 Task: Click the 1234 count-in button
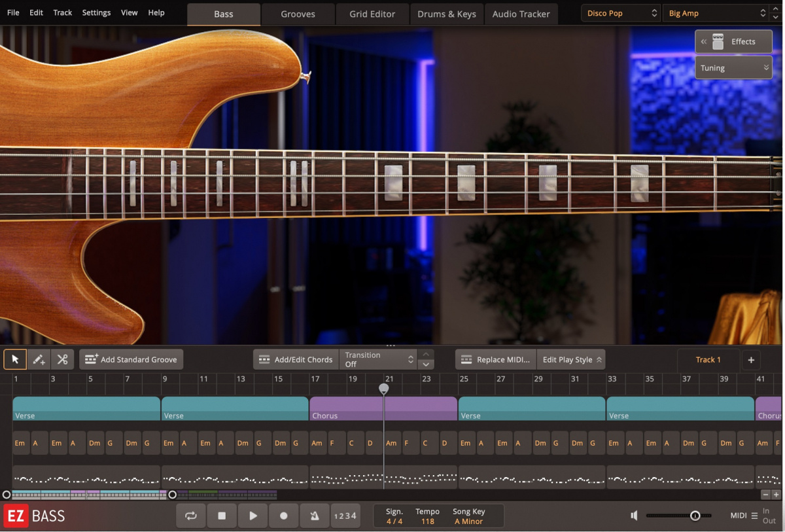(x=345, y=516)
